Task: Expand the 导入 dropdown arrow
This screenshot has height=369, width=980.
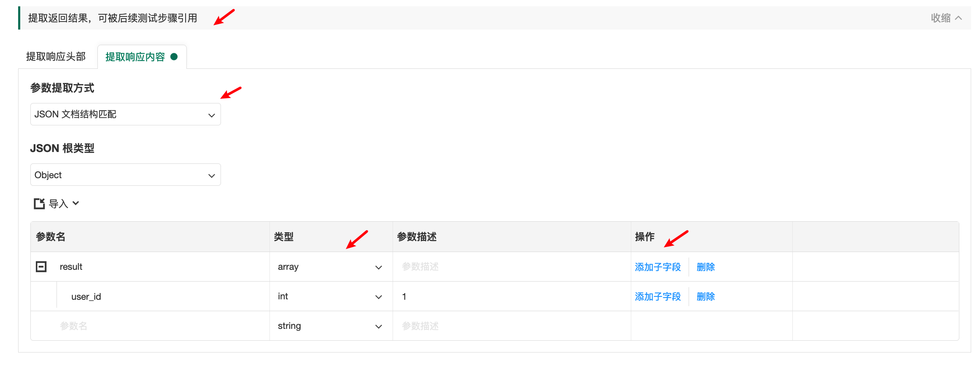Action: [76, 203]
